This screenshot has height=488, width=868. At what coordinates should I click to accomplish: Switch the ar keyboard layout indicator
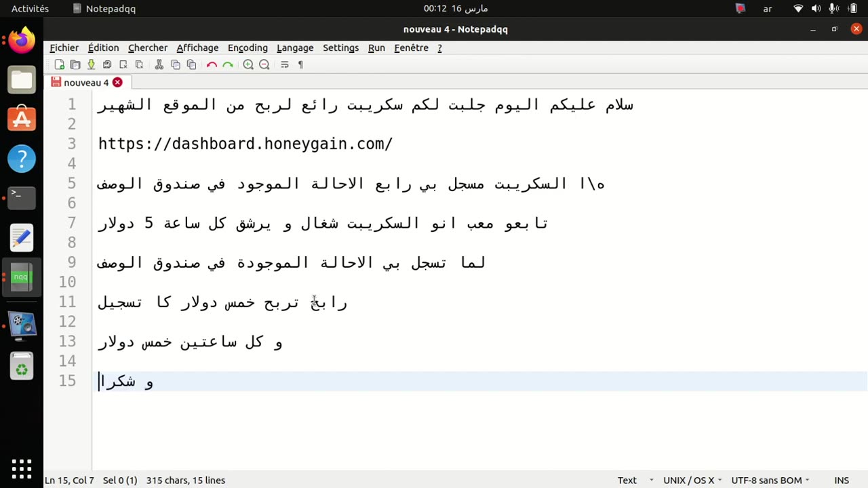[x=768, y=9]
